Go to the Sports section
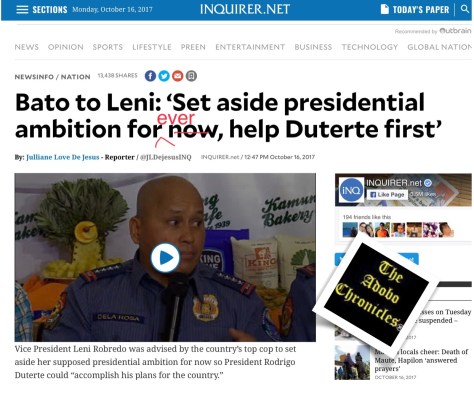Image resolution: width=474 pixels, height=403 pixels. tap(108, 47)
